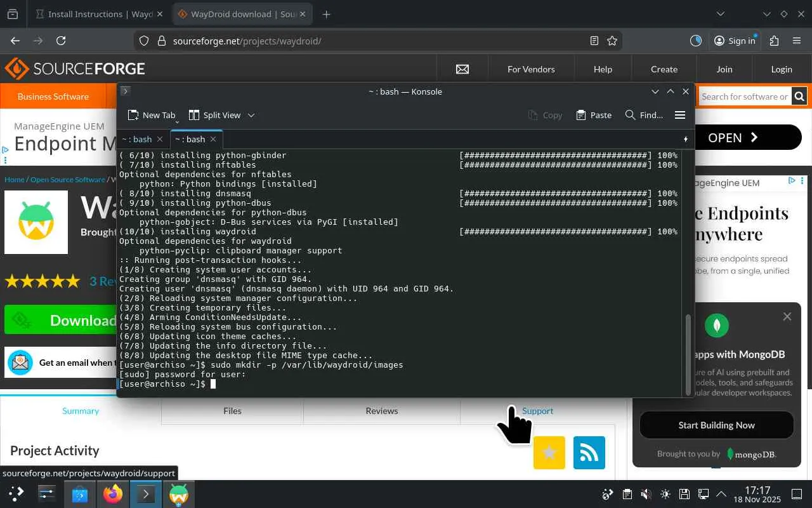This screenshot has width=812, height=508.
Task: Click the Waydroid five-star rating
Action: pyautogui.click(x=43, y=281)
